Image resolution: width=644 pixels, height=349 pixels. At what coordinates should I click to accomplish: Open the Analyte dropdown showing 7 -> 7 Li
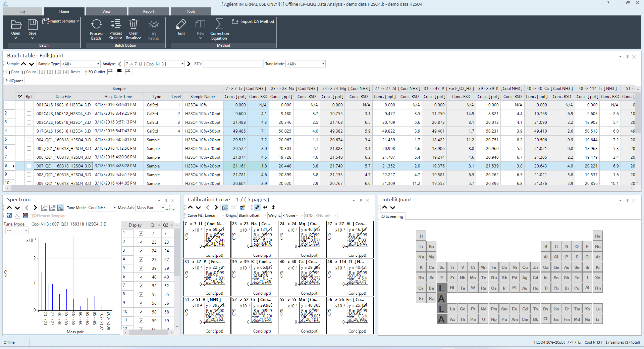point(155,64)
